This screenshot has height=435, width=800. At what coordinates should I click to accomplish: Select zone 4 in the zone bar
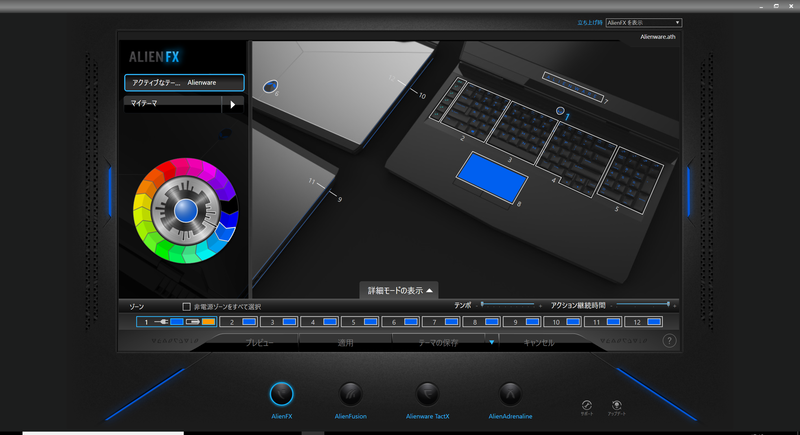pos(319,322)
